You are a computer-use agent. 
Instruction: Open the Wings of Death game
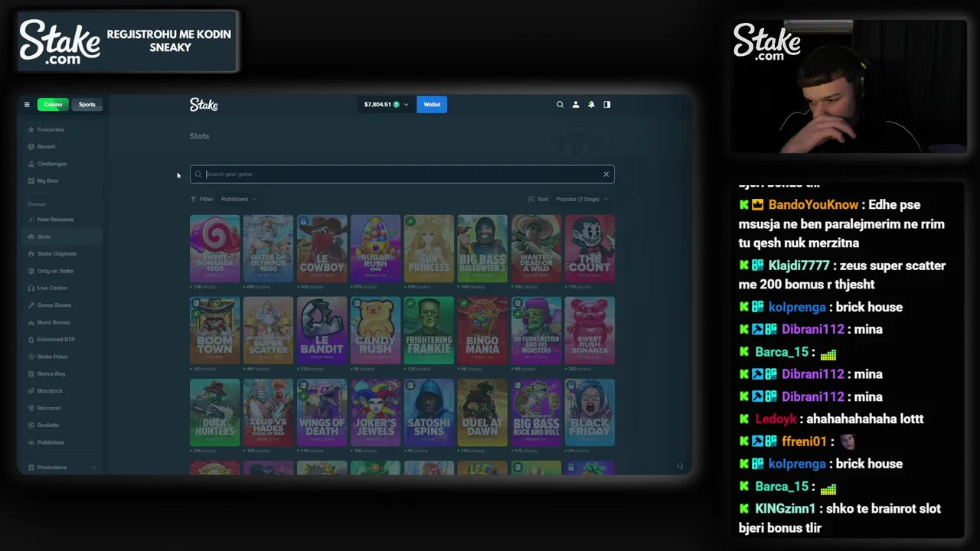click(x=322, y=412)
